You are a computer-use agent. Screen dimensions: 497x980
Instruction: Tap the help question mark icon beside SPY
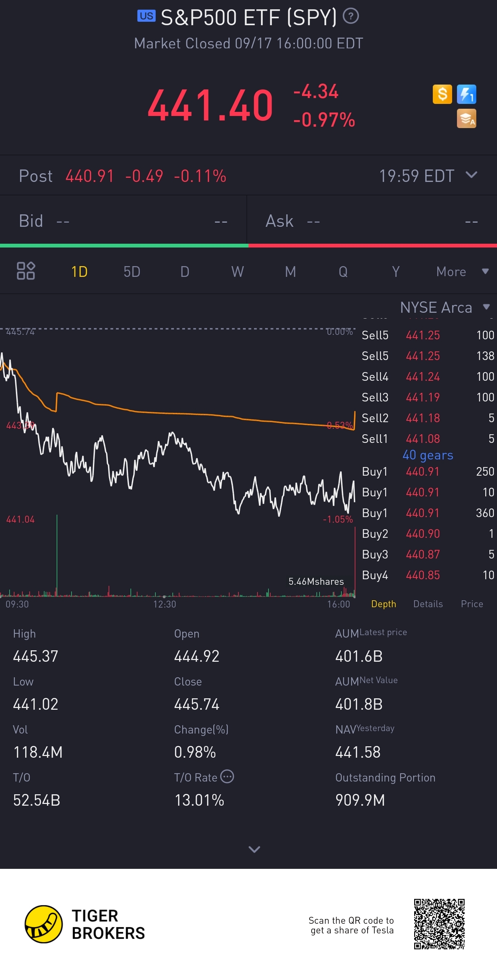[x=351, y=16]
